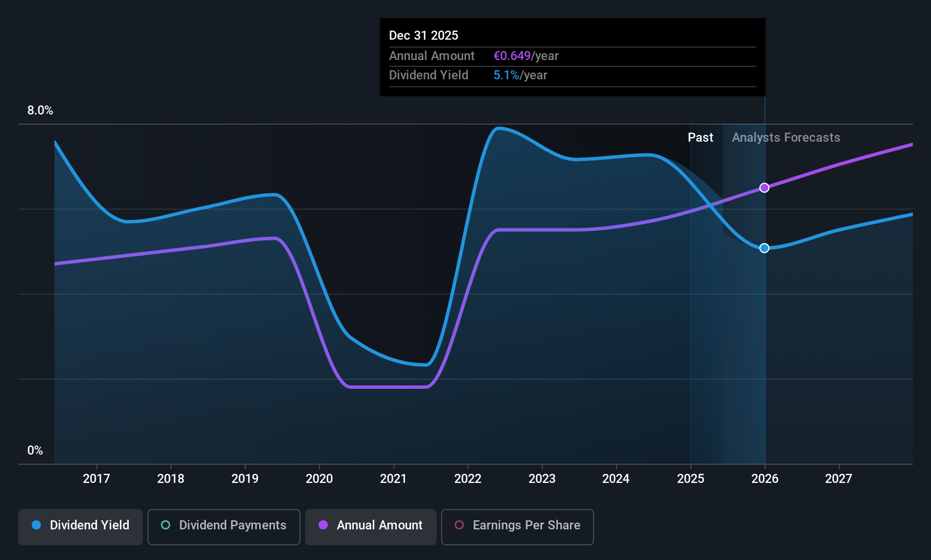Click the 2018 axis label

(171, 479)
